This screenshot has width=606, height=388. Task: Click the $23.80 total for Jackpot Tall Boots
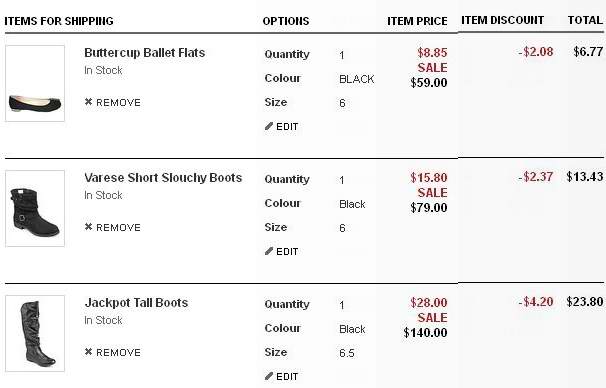(x=585, y=301)
